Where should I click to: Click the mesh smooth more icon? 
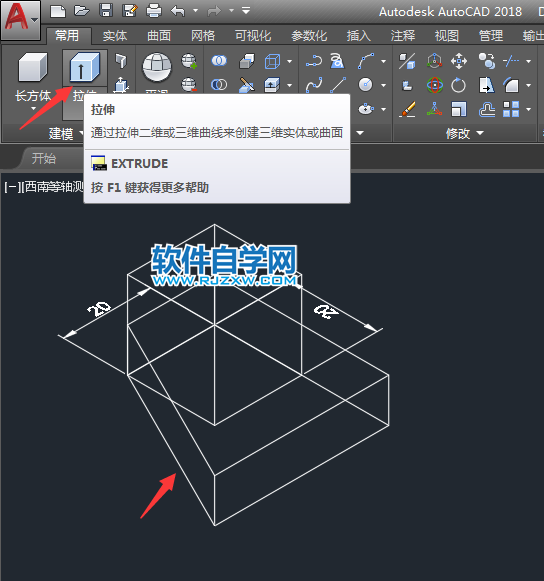tap(189, 61)
